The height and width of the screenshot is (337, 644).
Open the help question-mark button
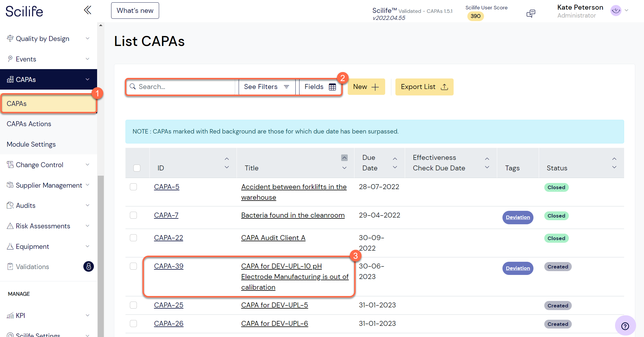click(625, 326)
